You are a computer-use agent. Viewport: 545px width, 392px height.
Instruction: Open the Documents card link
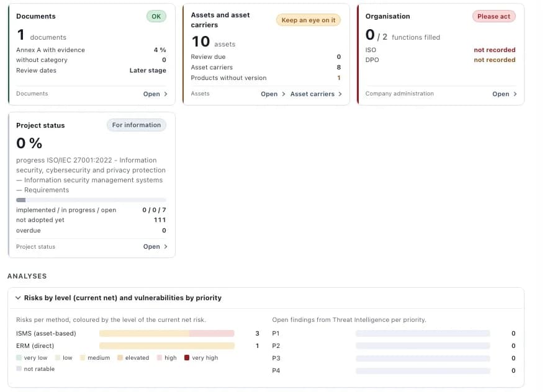[155, 94]
